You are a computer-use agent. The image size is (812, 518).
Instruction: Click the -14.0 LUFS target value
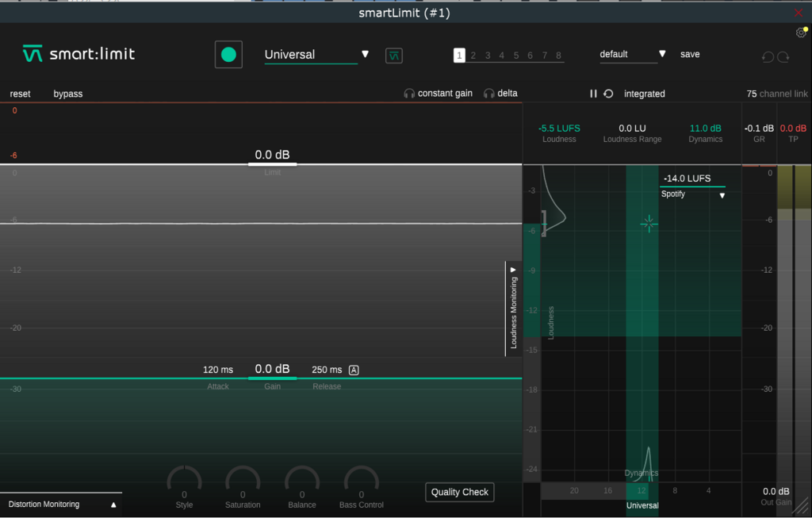[688, 178]
